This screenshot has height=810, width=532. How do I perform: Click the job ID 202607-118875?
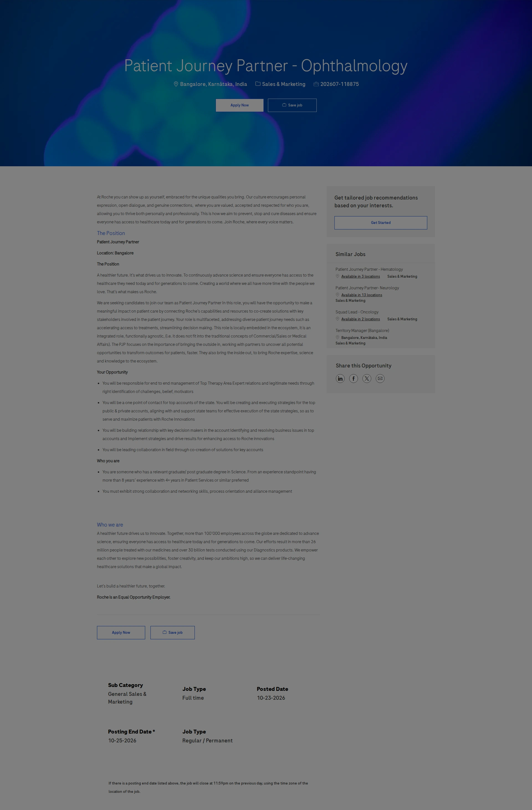(339, 84)
